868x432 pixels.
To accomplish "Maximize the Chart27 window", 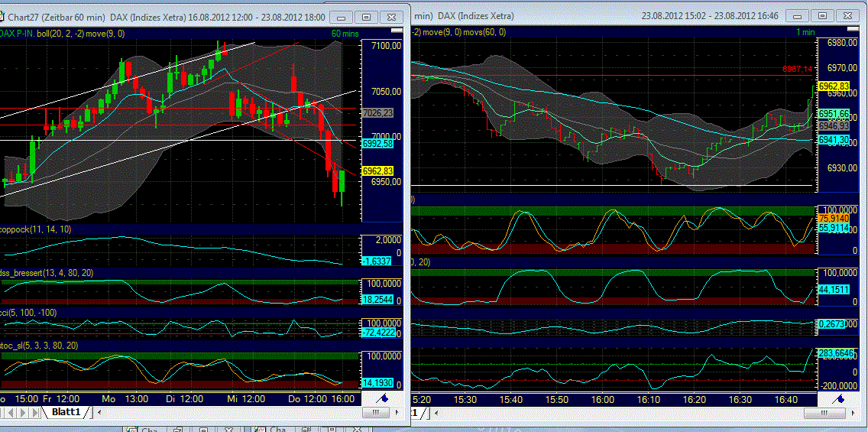I will [367, 17].
